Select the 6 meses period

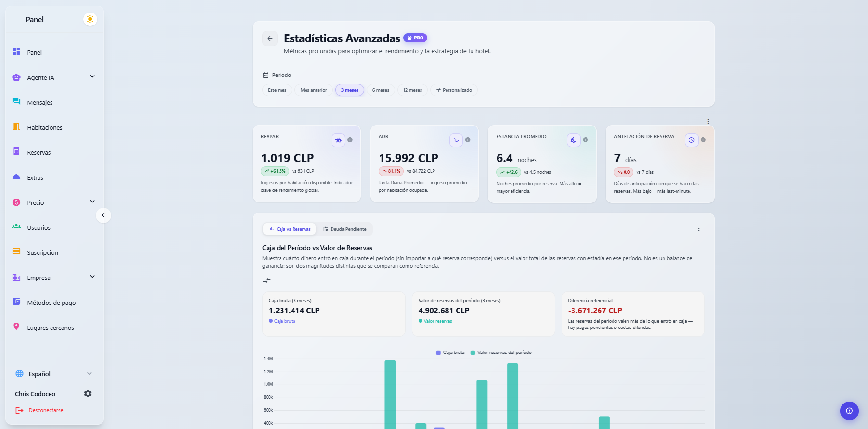[381, 90]
